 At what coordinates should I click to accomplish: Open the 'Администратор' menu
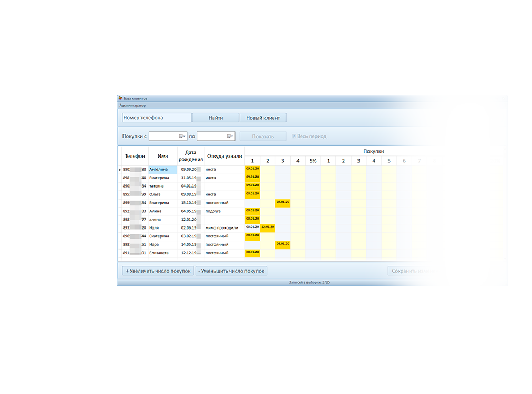132,106
